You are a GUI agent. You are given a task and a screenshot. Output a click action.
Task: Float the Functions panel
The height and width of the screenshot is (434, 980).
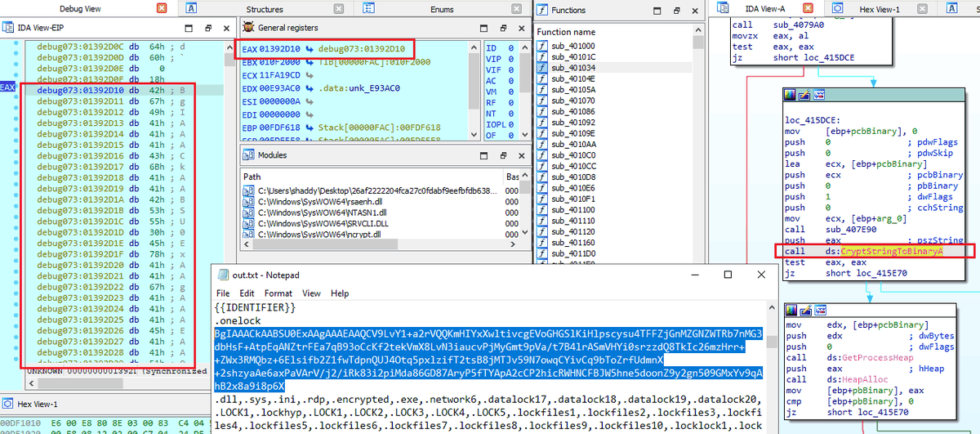(x=678, y=11)
